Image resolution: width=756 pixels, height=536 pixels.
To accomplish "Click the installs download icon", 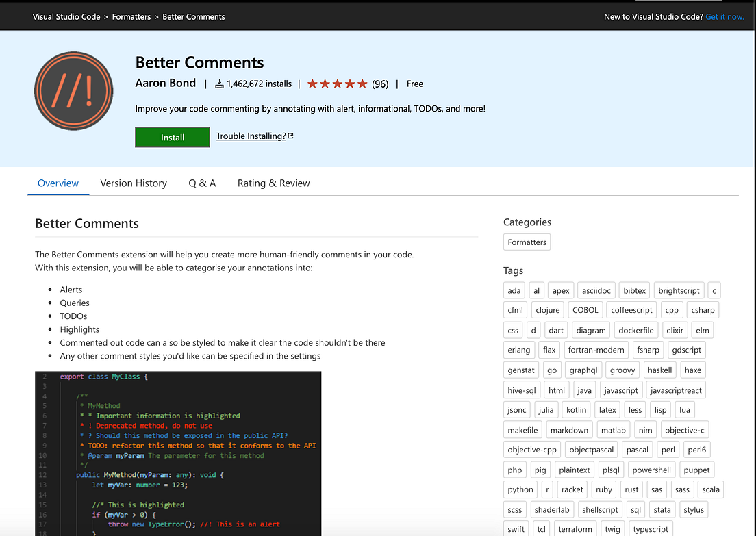I will click(219, 84).
